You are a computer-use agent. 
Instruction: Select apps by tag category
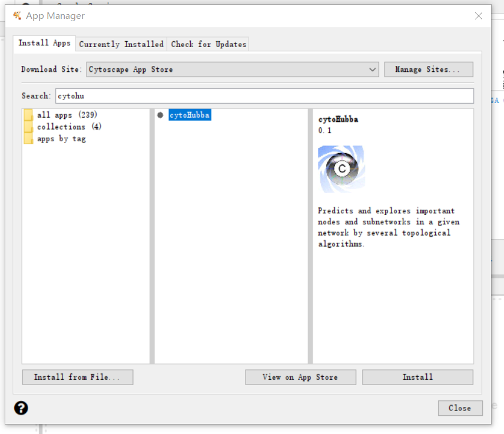pyautogui.click(x=61, y=138)
